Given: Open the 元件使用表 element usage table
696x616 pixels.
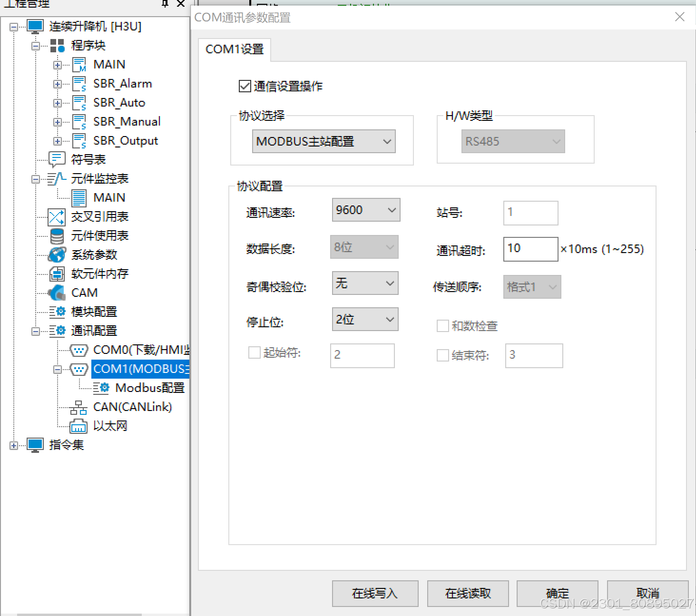Looking at the screenshot, I should [99, 235].
